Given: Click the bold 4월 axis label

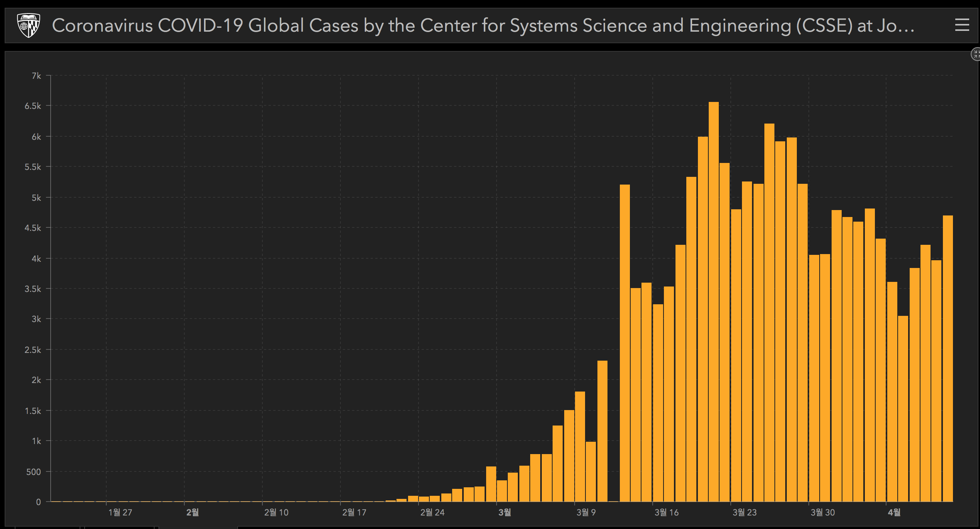Looking at the screenshot, I should coord(894,512).
